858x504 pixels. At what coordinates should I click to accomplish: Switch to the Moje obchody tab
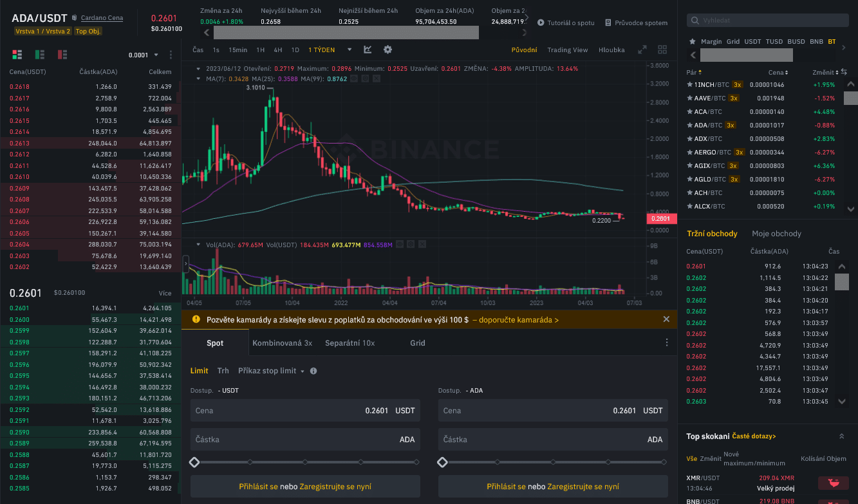(x=776, y=234)
